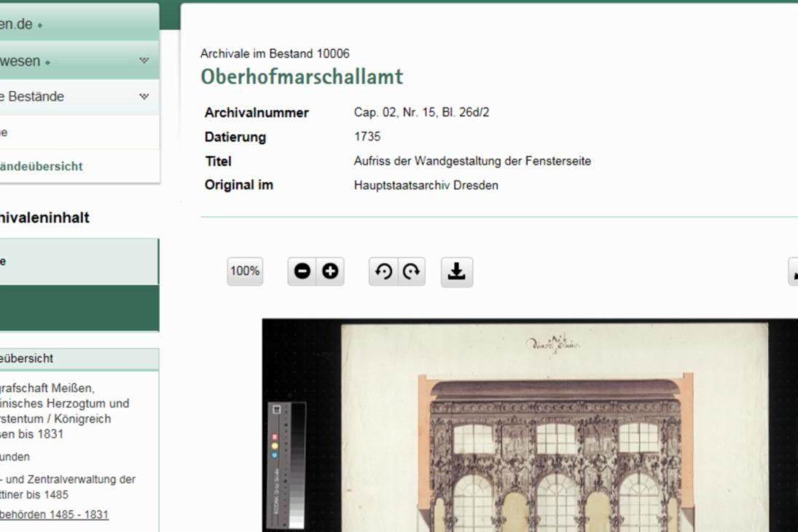The height and width of the screenshot is (532, 798).
Task: Rotate the image clockwise
Action: click(x=411, y=271)
